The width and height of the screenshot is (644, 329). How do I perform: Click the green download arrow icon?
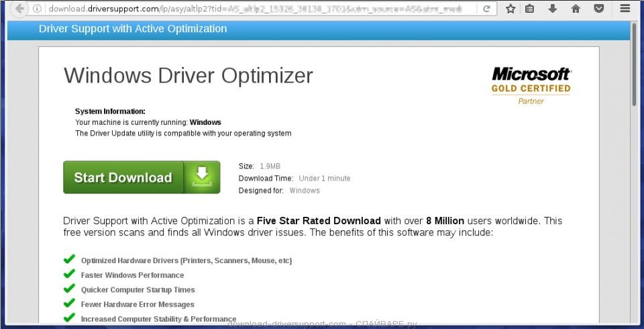point(202,177)
